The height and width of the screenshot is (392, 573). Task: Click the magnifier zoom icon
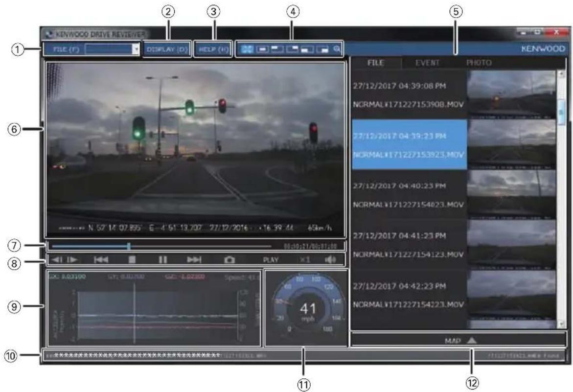click(x=337, y=49)
